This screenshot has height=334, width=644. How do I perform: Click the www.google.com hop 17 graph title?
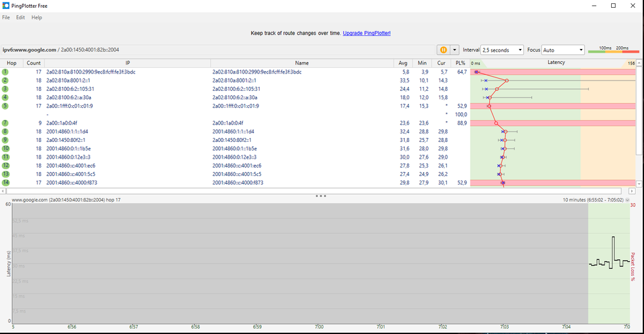pyautogui.click(x=66, y=200)
